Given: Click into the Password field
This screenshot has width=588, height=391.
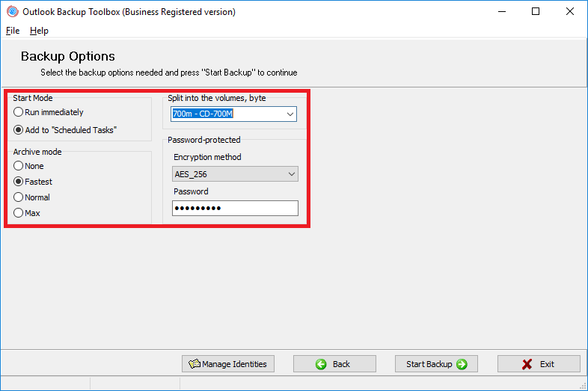Looking at the screenshot, I should pos(235,208).
